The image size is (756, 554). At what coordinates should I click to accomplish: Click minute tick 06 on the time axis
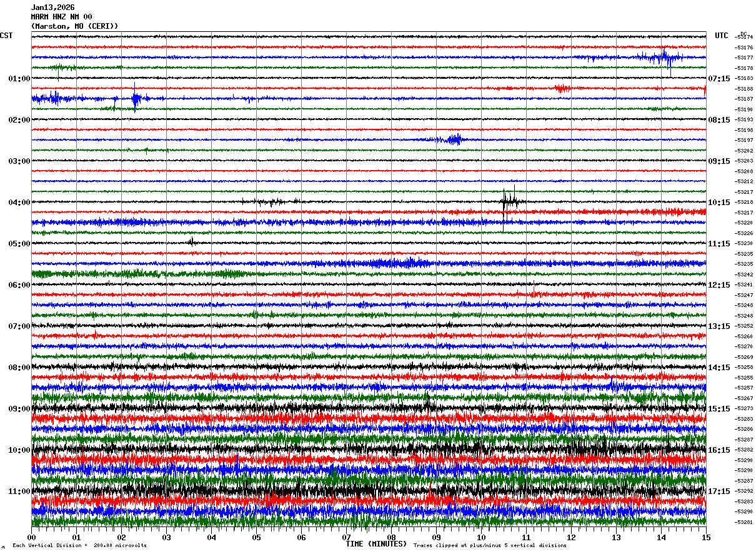(x=301, y=537)
